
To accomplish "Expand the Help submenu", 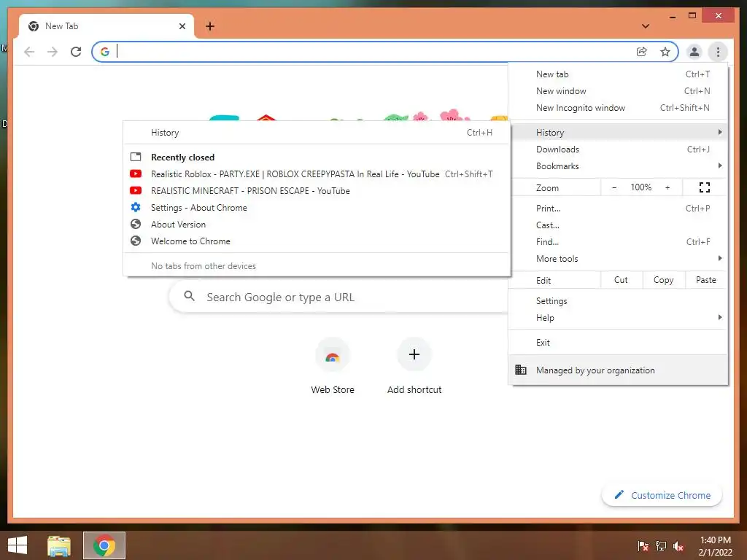I will click(x=618, y=318).
